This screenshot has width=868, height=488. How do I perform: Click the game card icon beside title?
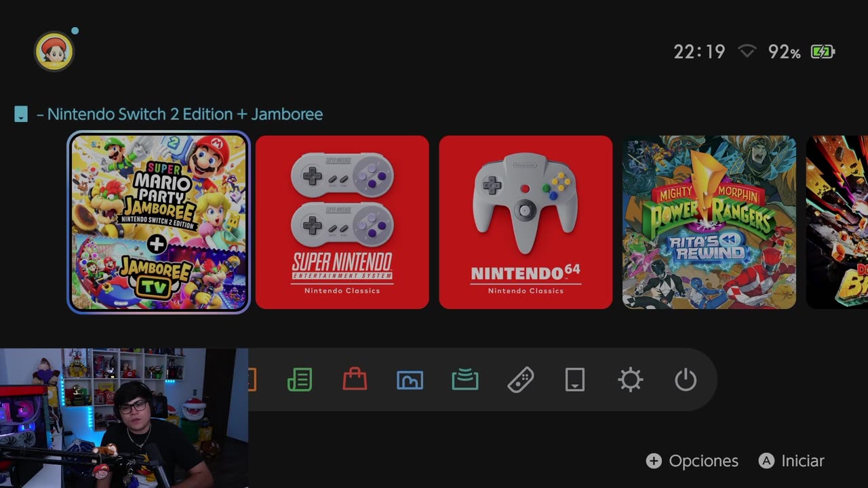(21, 115)
